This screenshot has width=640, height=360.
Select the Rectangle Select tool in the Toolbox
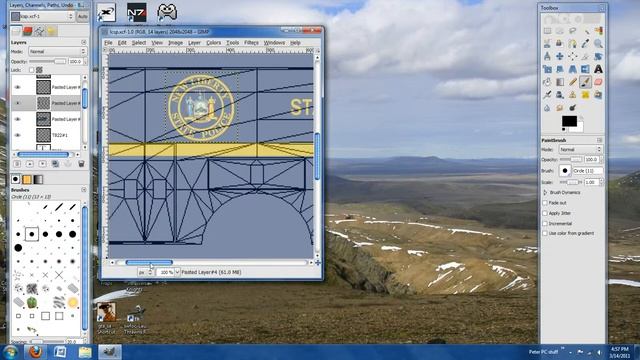click(x=547, y=31)
